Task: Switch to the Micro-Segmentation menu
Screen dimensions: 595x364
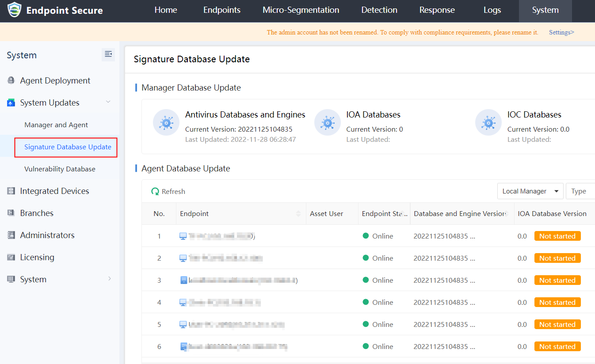Action: tap(301, 10)
